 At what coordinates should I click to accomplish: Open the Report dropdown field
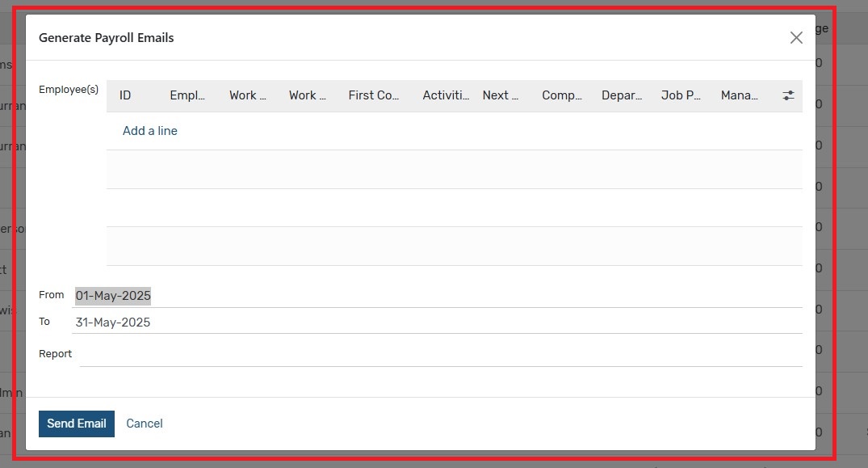tap(441, 355)
